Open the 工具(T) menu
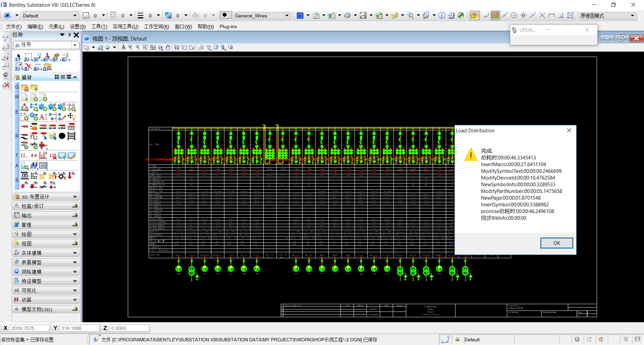This screenshot has height=345, width=644. click(x=99, y=26)
